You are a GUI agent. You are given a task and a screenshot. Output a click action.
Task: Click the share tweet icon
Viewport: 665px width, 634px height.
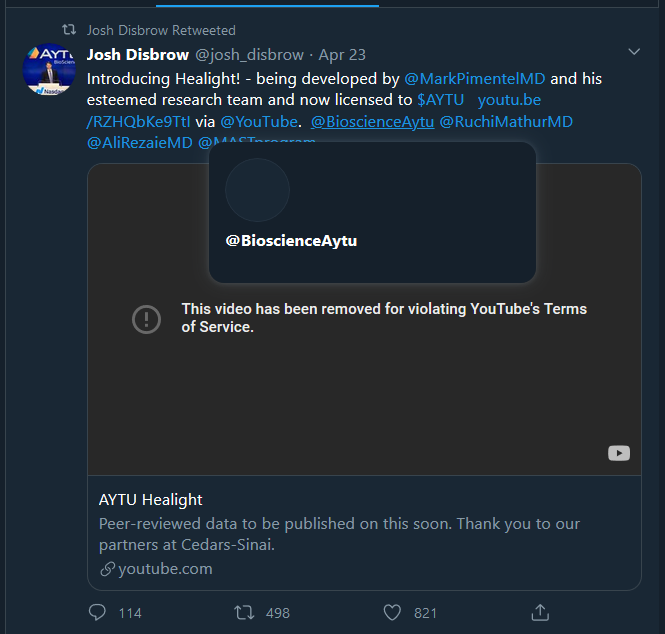tap(539, 612)
